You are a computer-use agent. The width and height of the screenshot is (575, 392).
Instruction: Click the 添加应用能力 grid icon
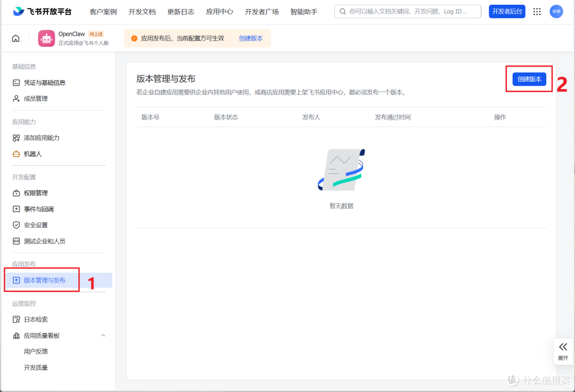point(16,138)
